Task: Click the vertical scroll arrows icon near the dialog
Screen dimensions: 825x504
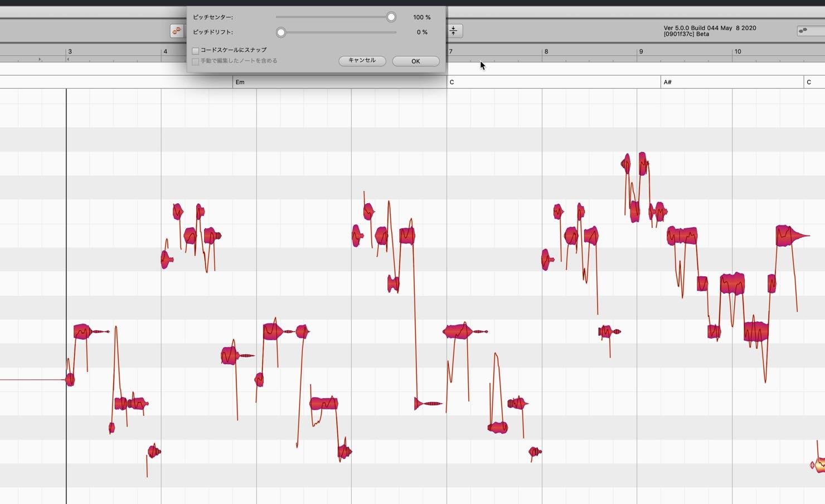Action: tap(453, 31)
